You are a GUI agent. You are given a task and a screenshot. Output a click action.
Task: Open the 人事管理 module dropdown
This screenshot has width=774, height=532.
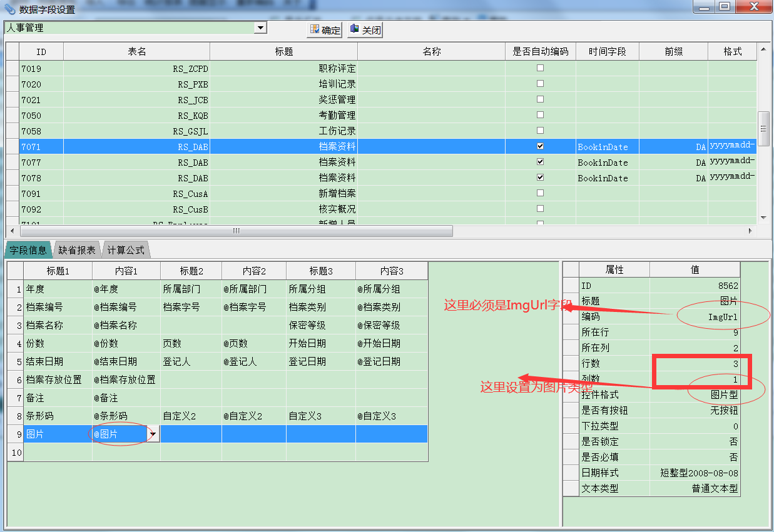[x=260, y=28]
